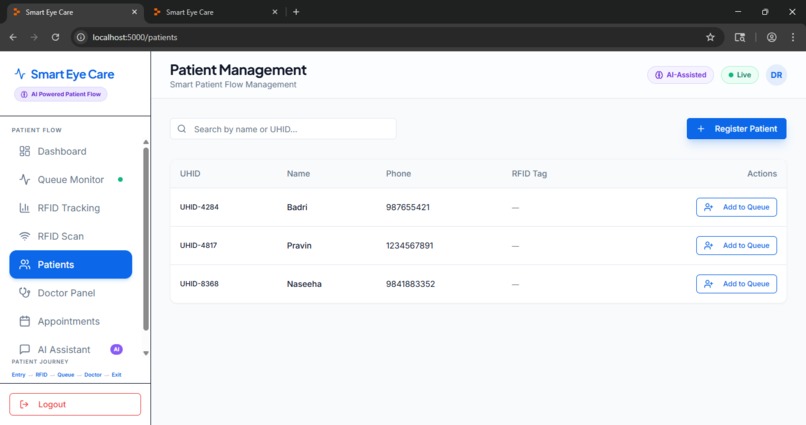The height and width of the screenshot is (425, 806).
Task: Focus the Search by name or UHID field
Action: pyautogui.click(x=283, y=129)
